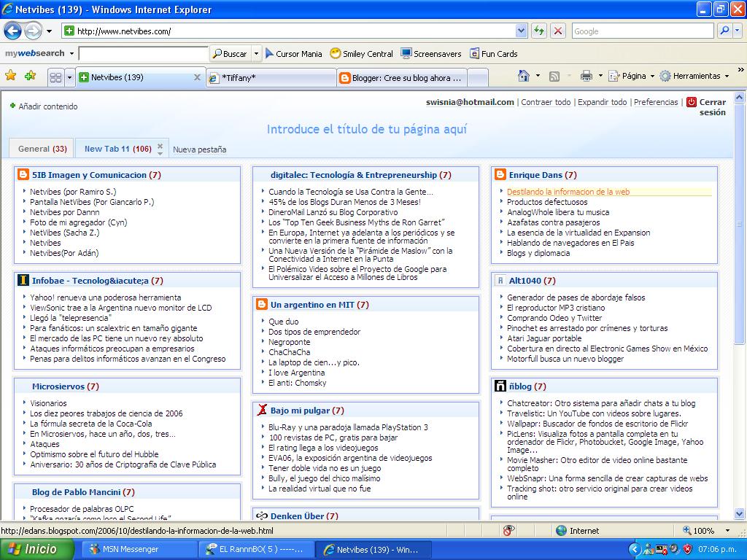Open Destilando la informacion de la web
The height and width of the screenshot is (560, 747).
[x=568, y=192]
